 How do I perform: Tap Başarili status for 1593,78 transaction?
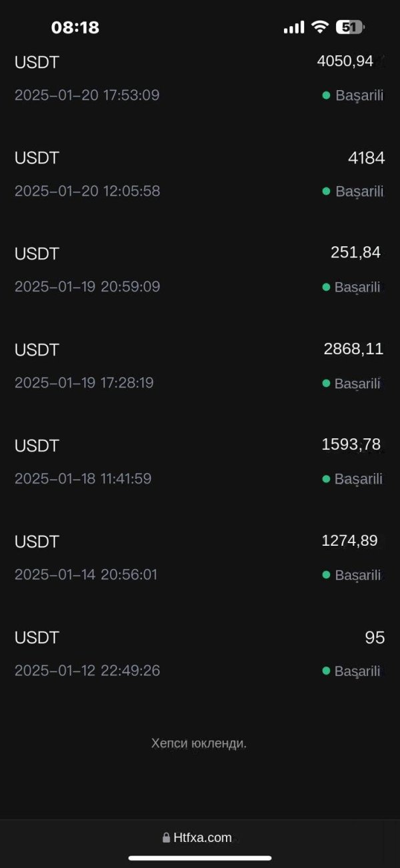click(359, 479)
